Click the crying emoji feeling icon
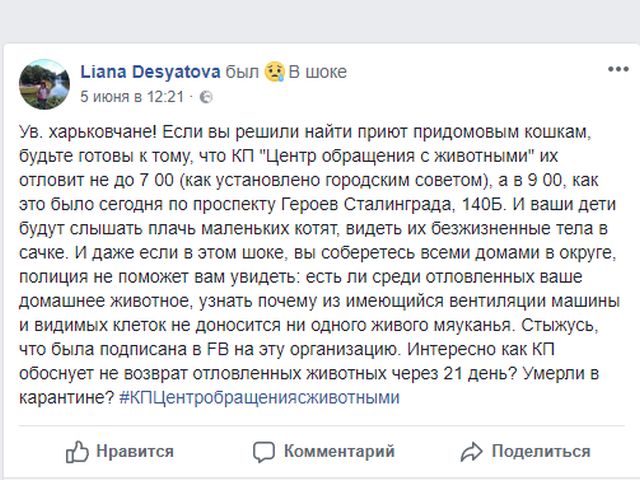This screenshot has height=480, width=640. tap(273, 72)
